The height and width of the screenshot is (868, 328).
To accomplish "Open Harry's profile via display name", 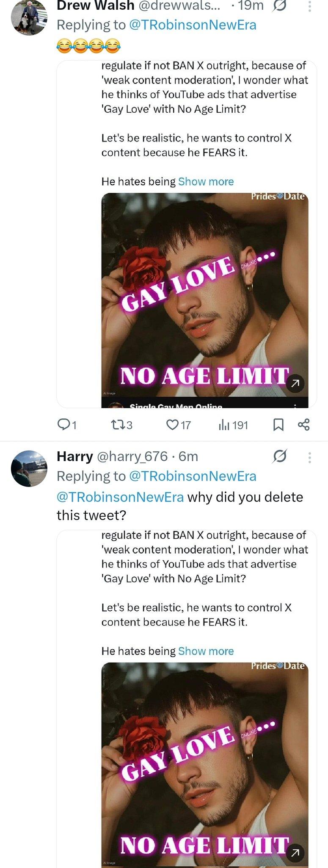I will pyautogui.click(x=75, y=456).
